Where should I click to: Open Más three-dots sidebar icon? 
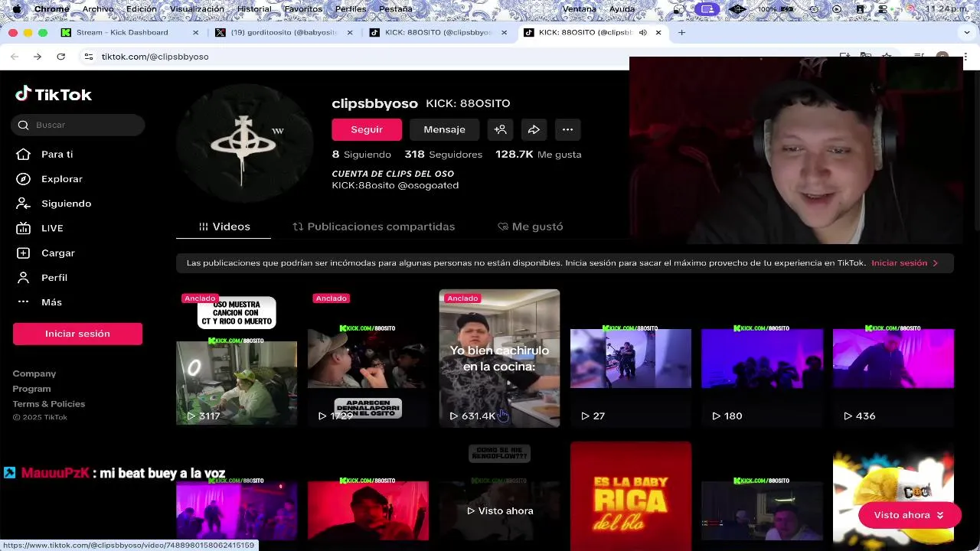click(x=24, y=302)
